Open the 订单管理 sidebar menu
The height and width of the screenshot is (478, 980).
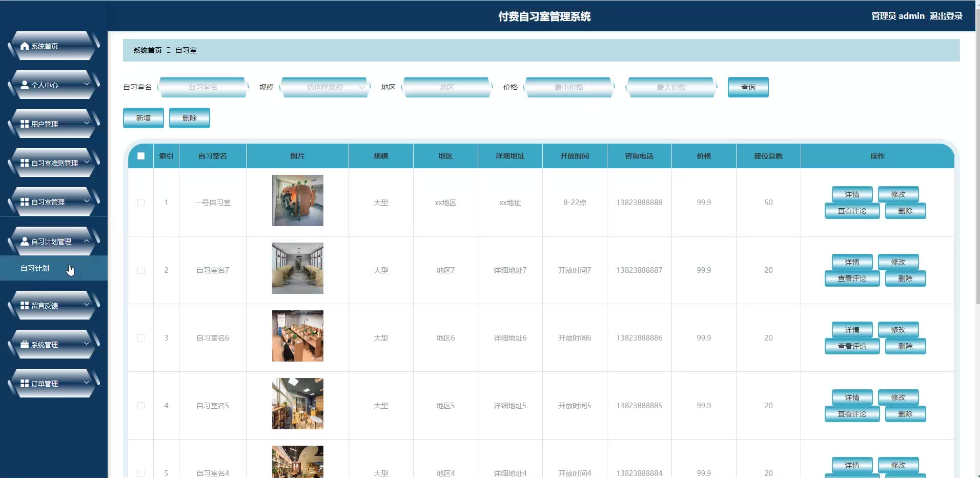pos(54,384)
